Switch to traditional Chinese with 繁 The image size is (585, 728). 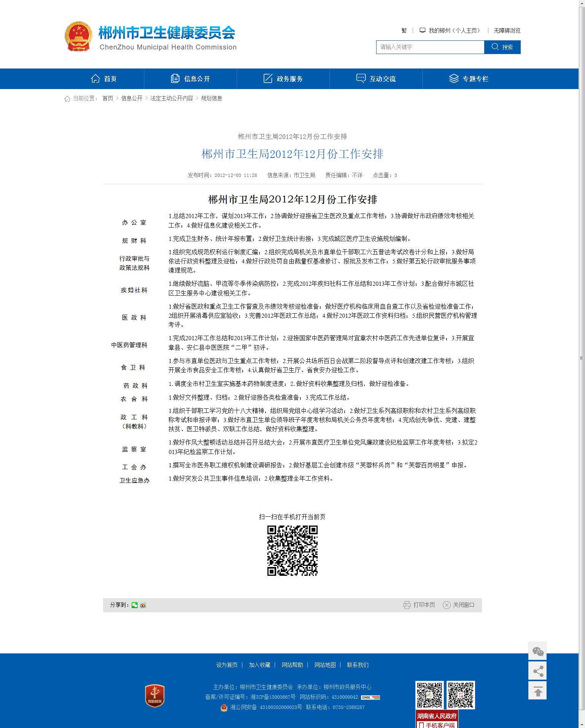coord(404,30)
